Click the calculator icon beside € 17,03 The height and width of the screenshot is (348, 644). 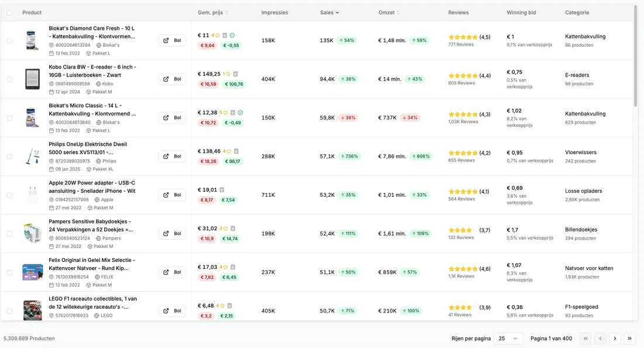(x=233, y=267)
